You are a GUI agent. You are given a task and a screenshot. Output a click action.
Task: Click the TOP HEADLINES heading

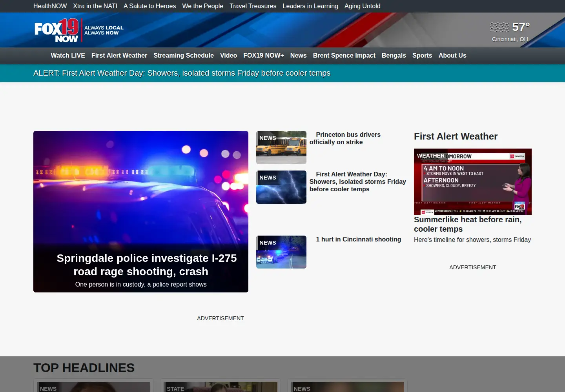[84, 368]
